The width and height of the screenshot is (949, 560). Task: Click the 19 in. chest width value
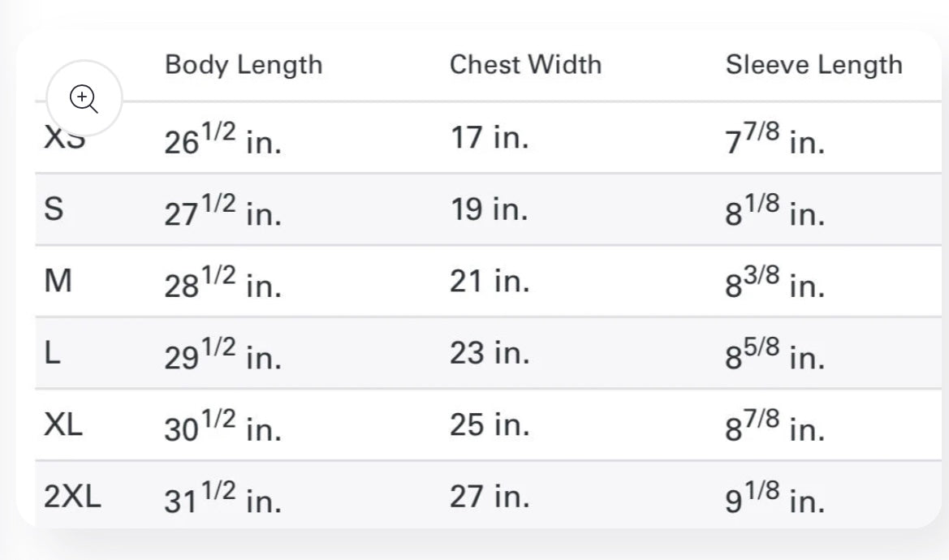489,209
